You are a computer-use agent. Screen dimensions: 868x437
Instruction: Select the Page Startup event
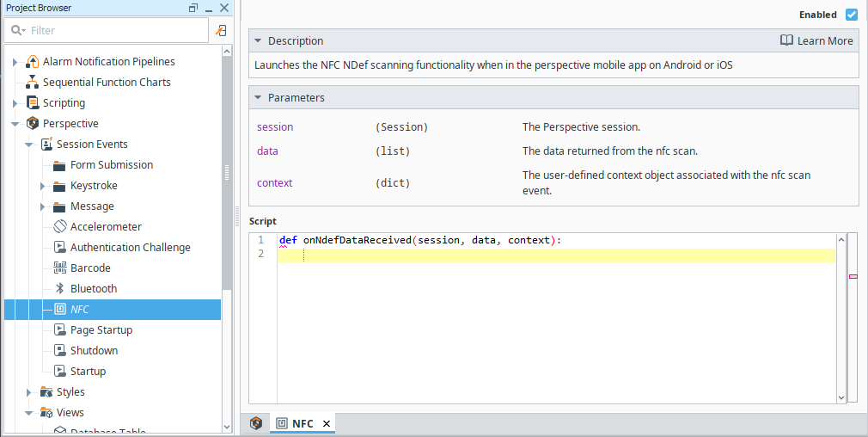(101, 329)
